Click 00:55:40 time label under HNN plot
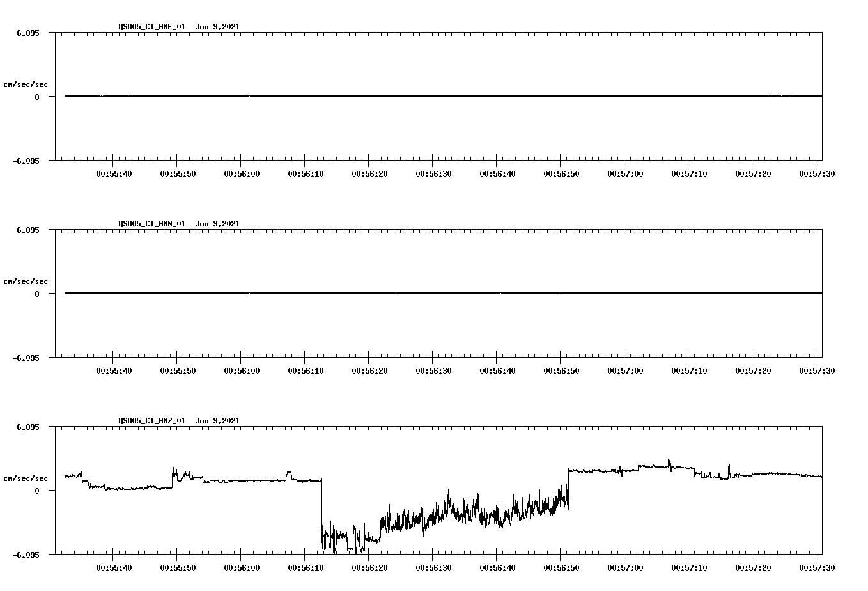 114,371
